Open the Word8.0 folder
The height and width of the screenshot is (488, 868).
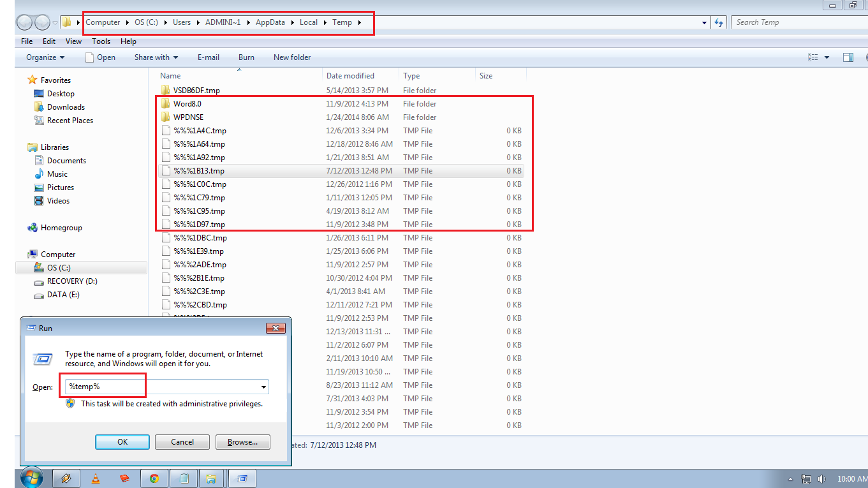[x=187, y=104]
